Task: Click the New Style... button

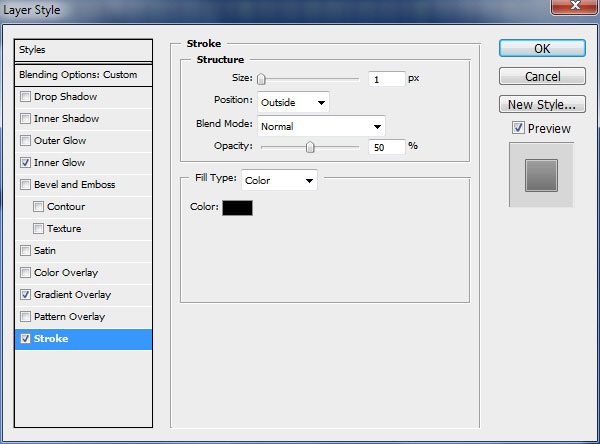Action: coord(542,104)
